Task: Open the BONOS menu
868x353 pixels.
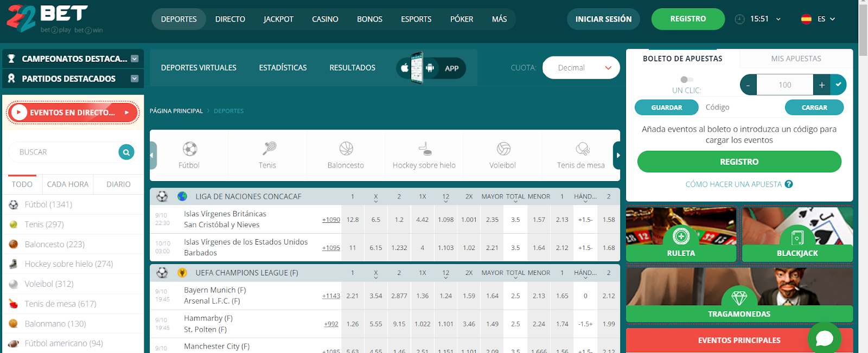Action: point(369,19)
